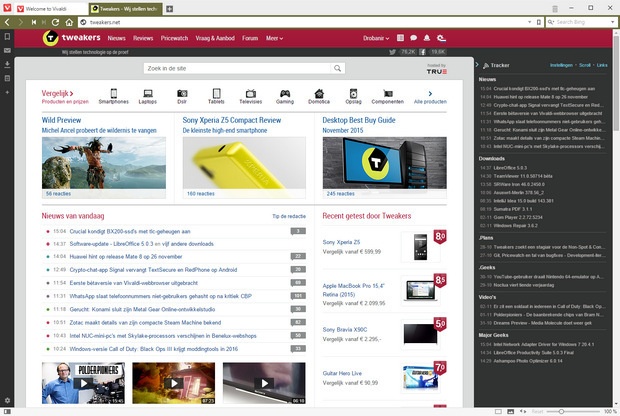Viewport: 620px width, 416px height.
Task: Select the Tweakers tab
Action: pos(125,9)
